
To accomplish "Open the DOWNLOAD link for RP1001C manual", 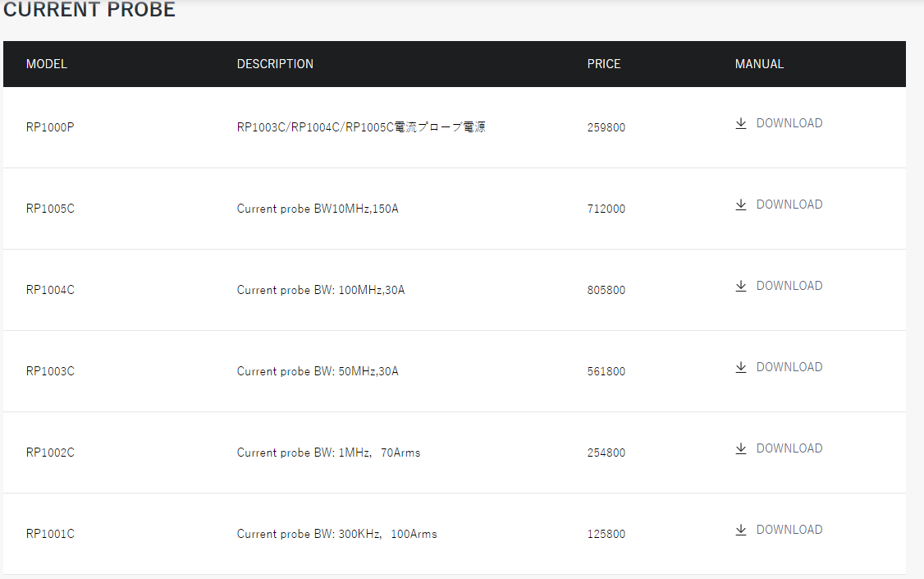I will click(789, 530).
